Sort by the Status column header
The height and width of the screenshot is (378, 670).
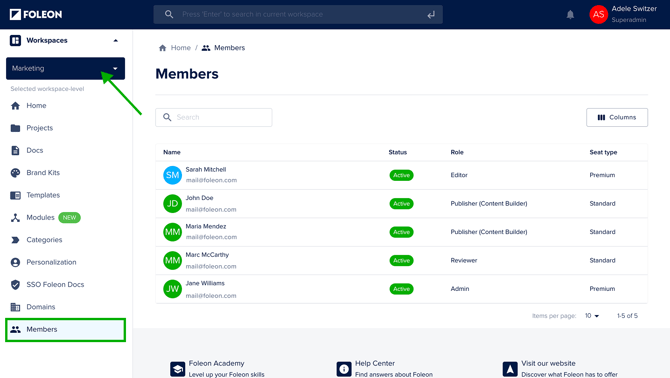click(398, 152)
